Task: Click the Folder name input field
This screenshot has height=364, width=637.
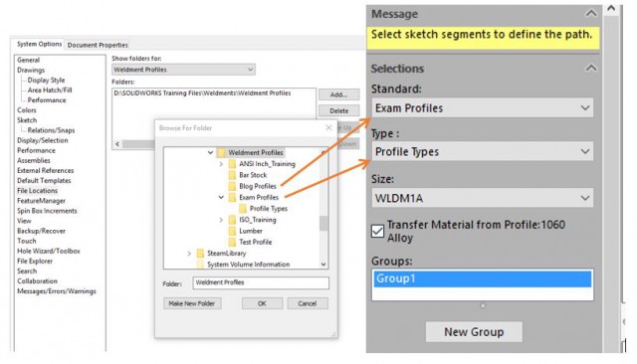Action: [261, 282]
